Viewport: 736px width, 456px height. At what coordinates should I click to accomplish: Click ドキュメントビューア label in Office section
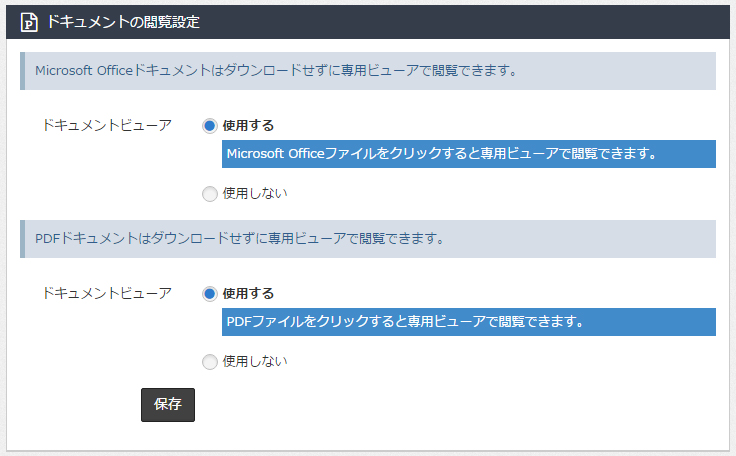[107, 125]
